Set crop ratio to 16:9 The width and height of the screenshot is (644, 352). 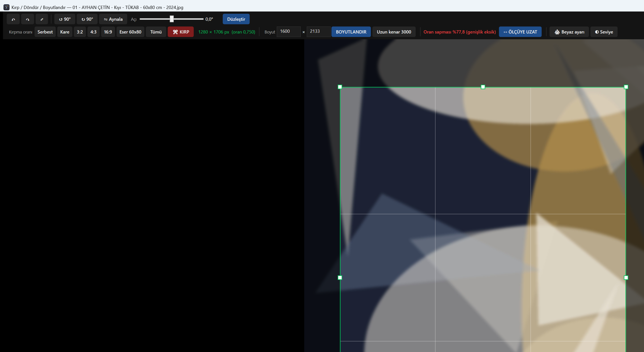coord(108,32)
